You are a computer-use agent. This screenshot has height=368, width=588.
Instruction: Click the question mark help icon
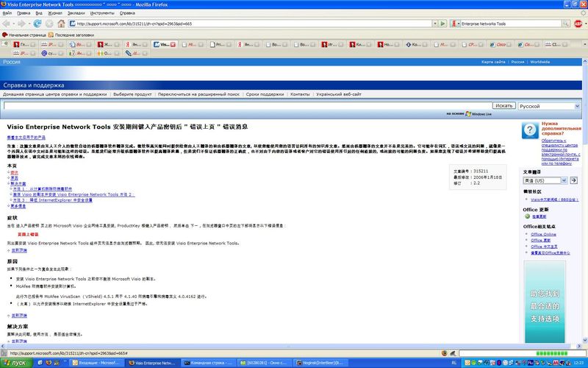click(530, 130)
